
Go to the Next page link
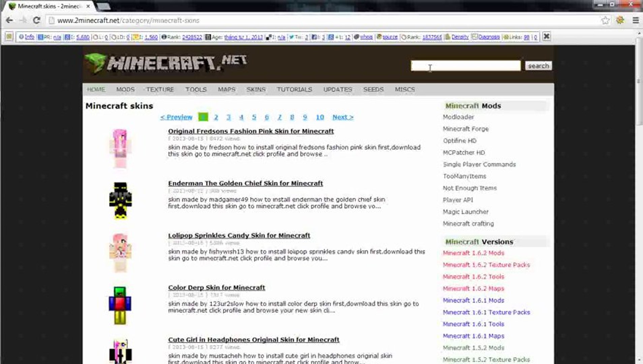[343, 117]
